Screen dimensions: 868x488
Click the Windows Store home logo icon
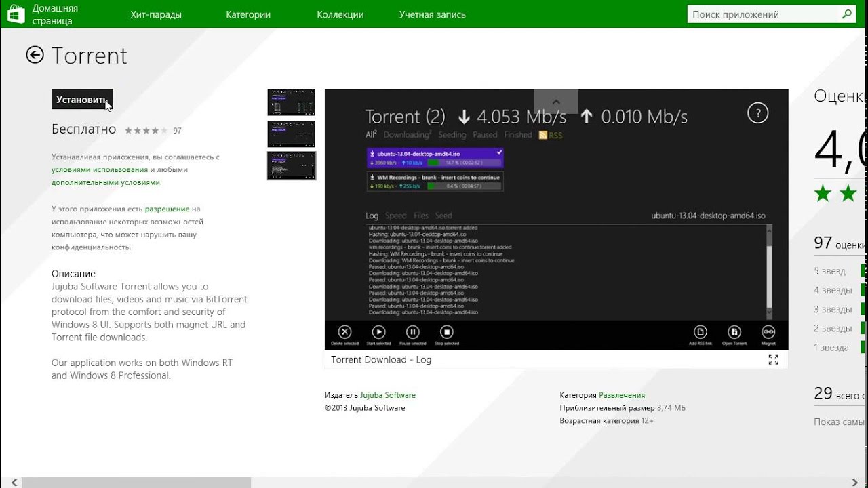click(x=16, y=14)
